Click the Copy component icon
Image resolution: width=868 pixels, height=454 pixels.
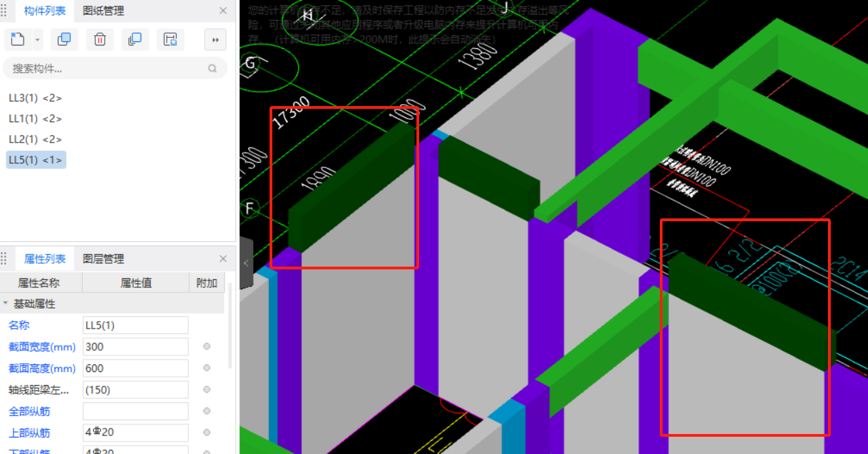pyautogui.click(x=64, y=39)
